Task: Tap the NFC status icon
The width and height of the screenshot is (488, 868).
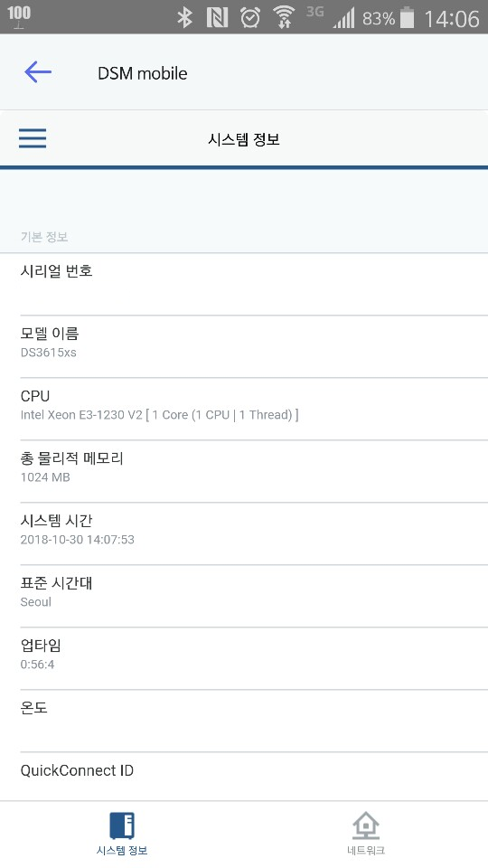Action: pos(217,18)
